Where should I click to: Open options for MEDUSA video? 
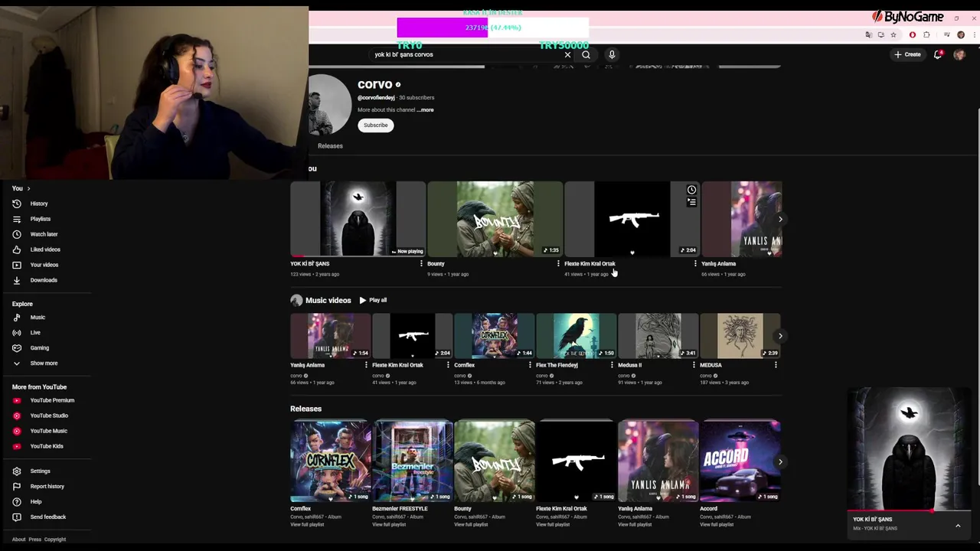point(776,365)
